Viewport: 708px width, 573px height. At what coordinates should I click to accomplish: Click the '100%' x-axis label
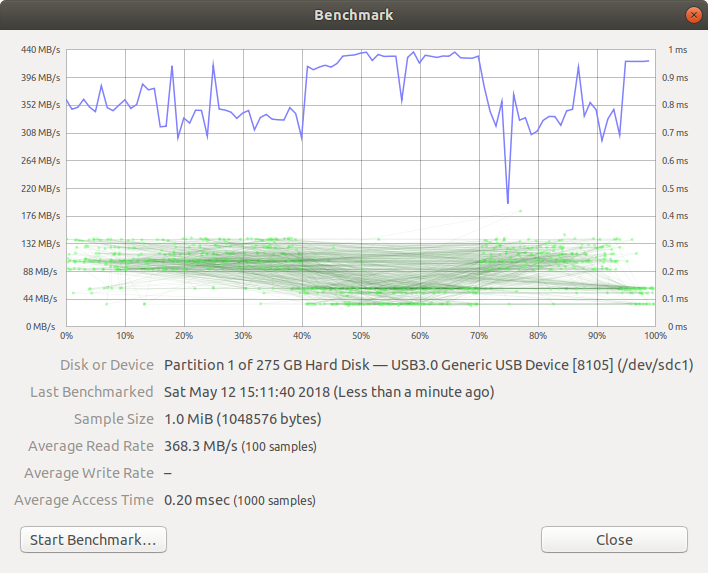[656, 336]
